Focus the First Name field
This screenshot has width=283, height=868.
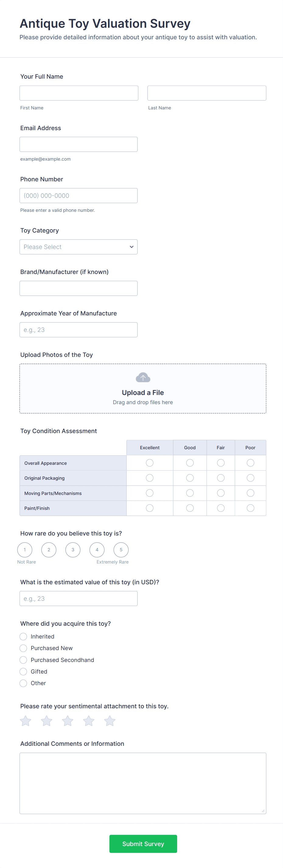click(79, 93)
